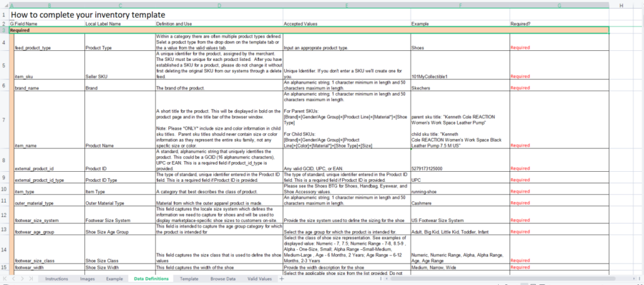Screen dimensions: 644x285
Task: Click example cell 'Cashmere'
Action: 460,201
